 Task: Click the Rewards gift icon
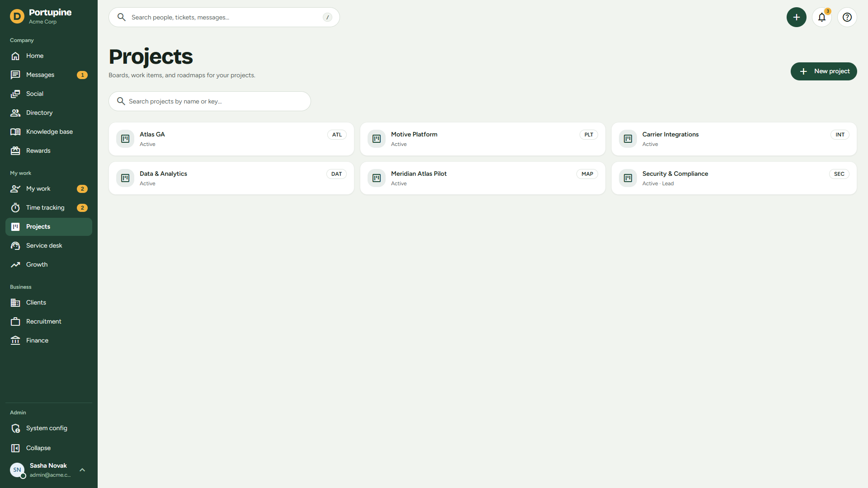[x=15, y=151]
